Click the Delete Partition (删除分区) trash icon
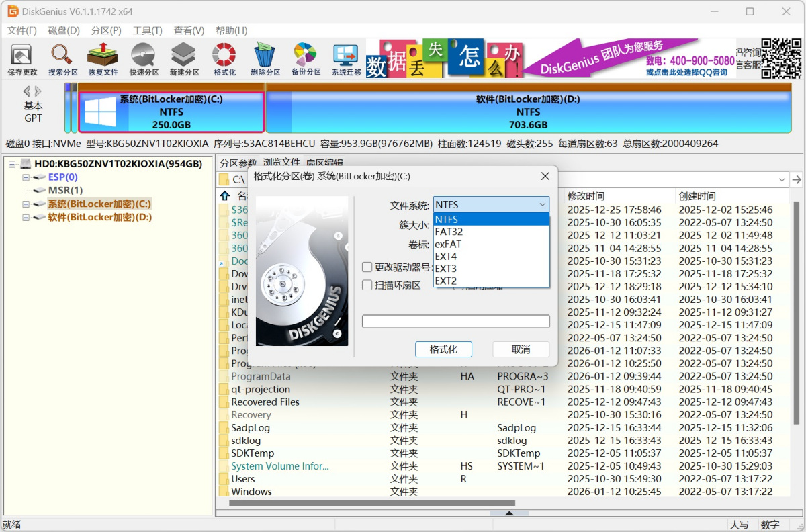This screenshot has width=806, height=532. (x=265, y=59)
